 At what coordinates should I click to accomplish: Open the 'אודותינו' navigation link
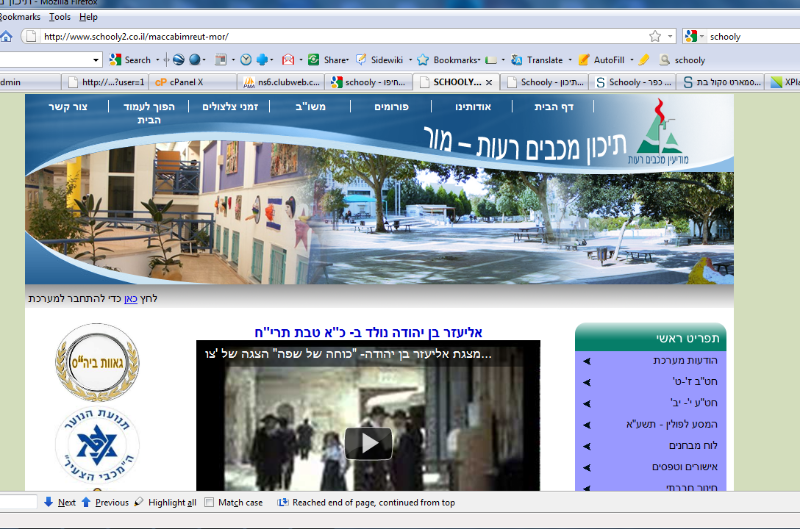pos(473,107)
